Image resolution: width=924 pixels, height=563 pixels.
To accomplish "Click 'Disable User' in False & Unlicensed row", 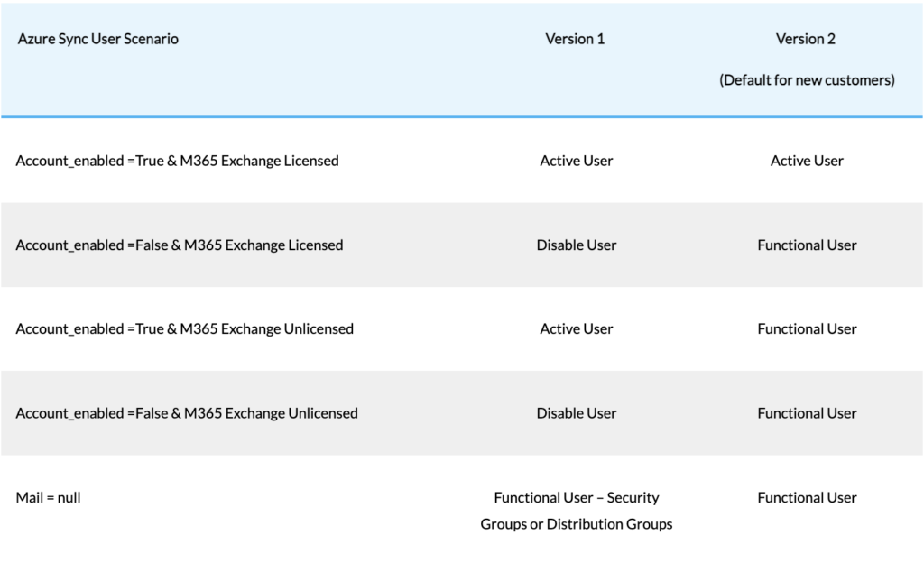I will [577, 413].
